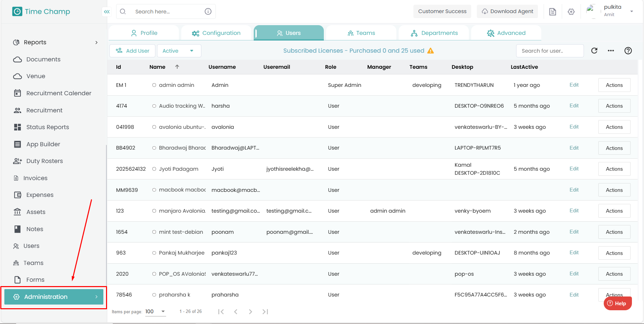Expand the Administration sidebar menu
644x324 pixels.
click(54, 297)
